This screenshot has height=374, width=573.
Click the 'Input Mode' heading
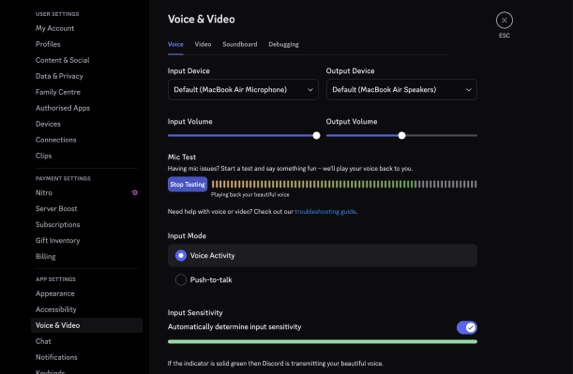pyautogui.click(x=187, y=236)
